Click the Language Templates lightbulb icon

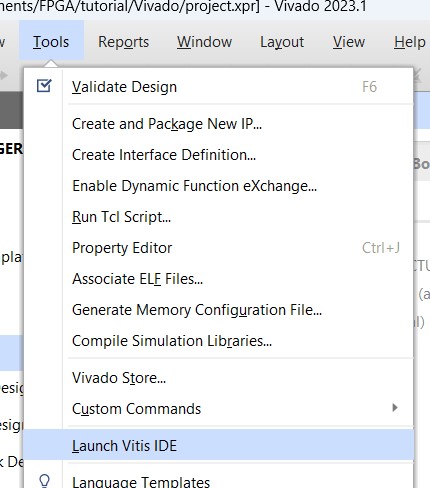44,481
